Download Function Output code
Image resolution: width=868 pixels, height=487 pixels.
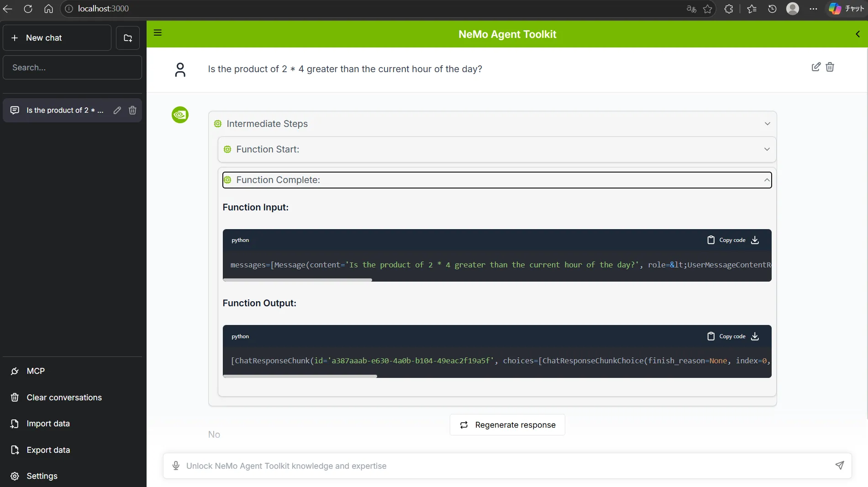tap(755, 336)
